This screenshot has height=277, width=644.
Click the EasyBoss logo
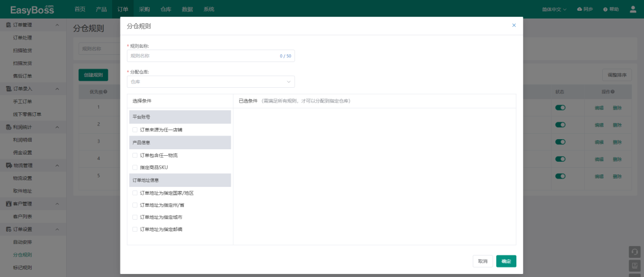coord(32,10)
